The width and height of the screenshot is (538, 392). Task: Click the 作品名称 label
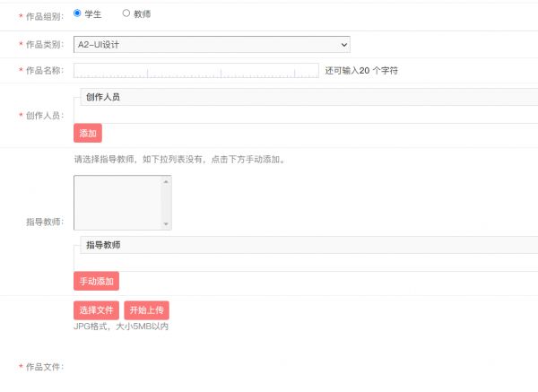click(x=45, y=70)
